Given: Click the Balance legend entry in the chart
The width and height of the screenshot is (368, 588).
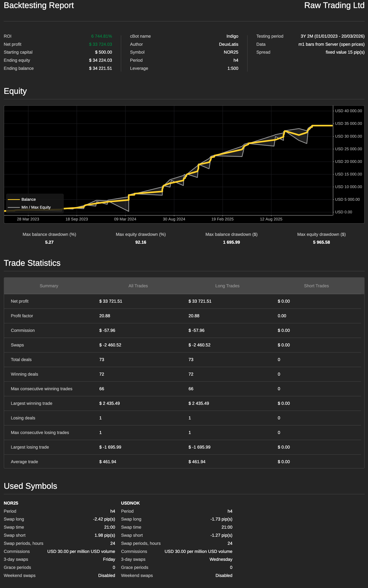Looking at the screenshot, I should pyautogui.click(x=28, y=199).
